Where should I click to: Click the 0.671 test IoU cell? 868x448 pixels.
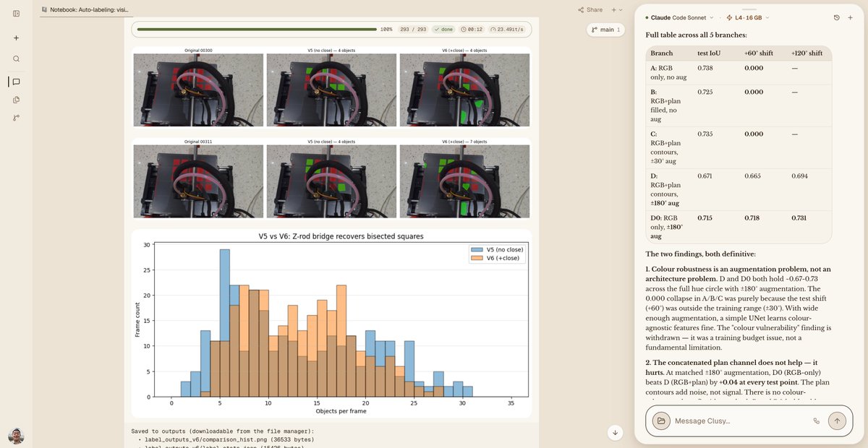705,176
